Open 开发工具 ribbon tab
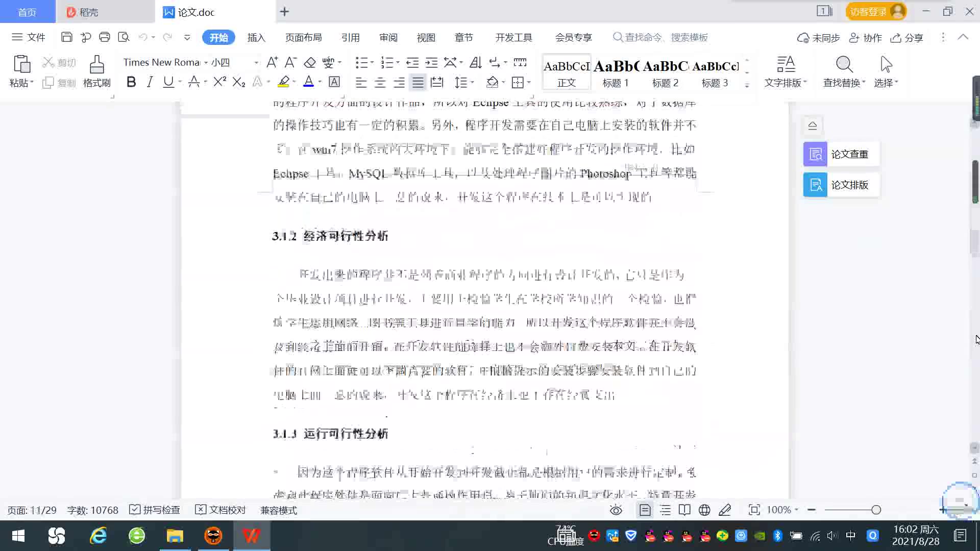 pyautogui.click(x=513, y=37)
